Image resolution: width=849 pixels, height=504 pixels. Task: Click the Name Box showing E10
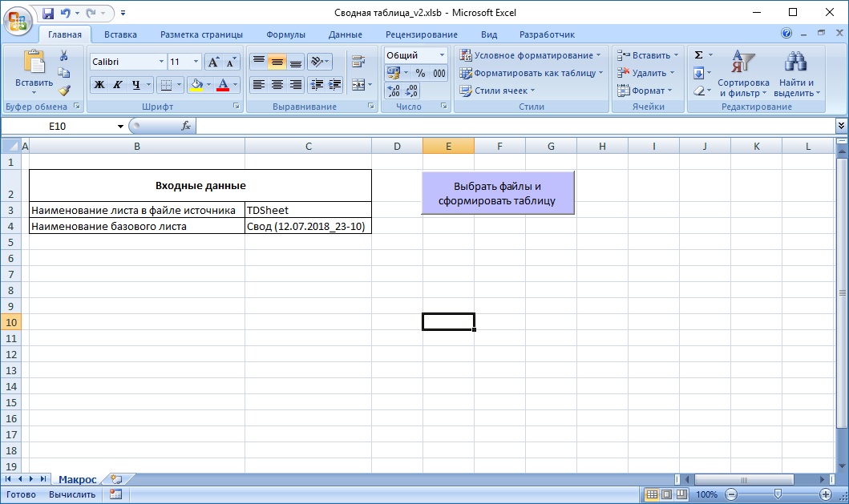pos(58,126)
